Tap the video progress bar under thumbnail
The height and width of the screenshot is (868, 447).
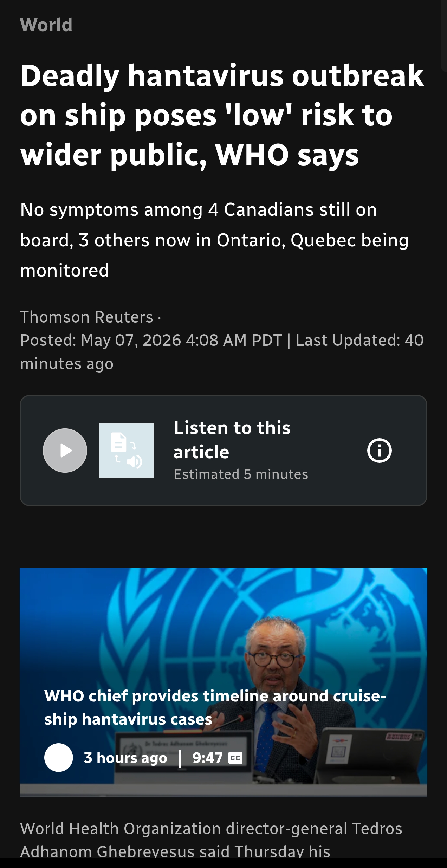pyautogui.click(x=223, y=790)
